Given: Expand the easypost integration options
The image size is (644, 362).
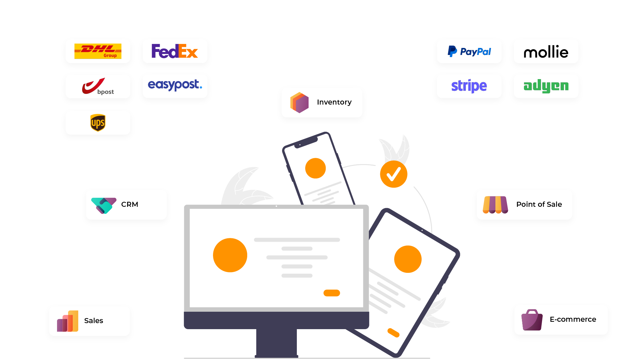Looking at the screenshot, I should pos(175,85).
